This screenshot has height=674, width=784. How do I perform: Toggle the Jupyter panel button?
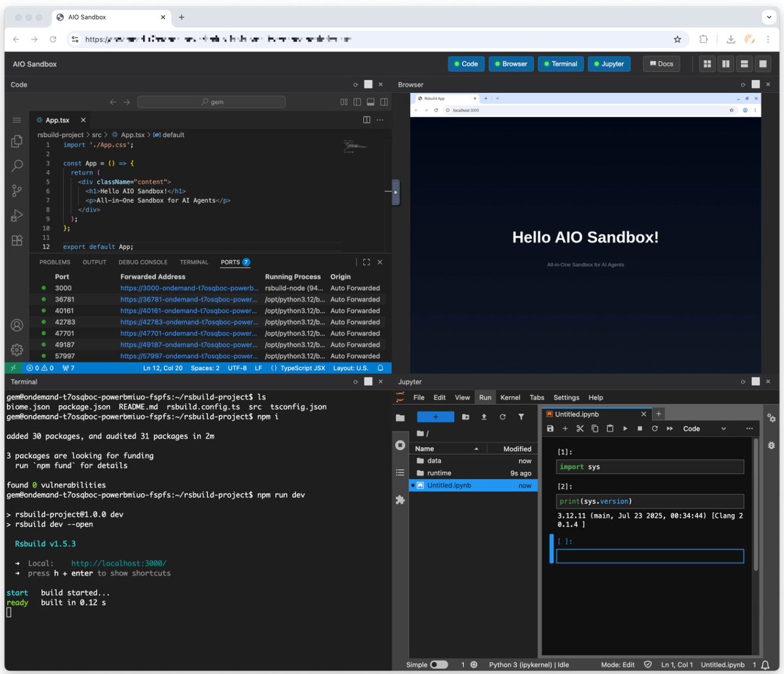point(609,63)
